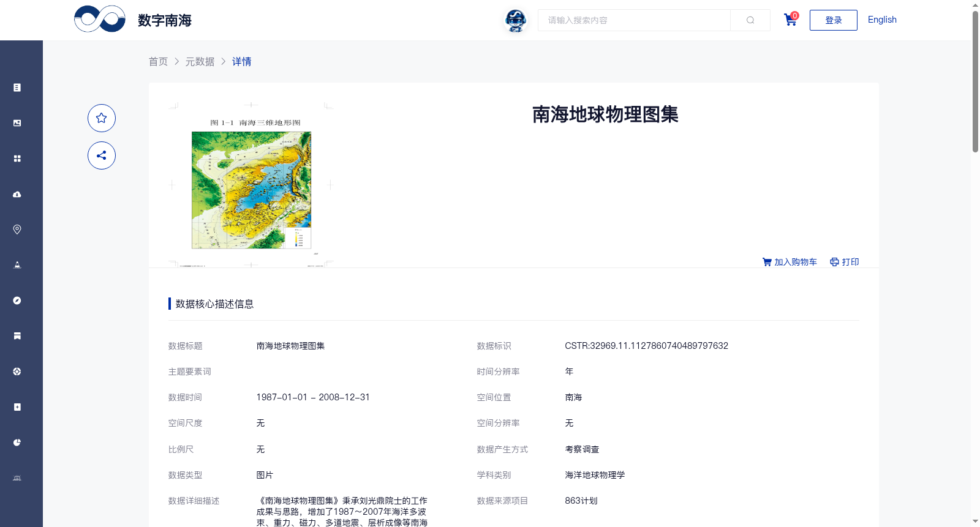This screenshot has height=527, width=980.
Task: Click the 时间分辨率 value 年
Action: (569, 372)
